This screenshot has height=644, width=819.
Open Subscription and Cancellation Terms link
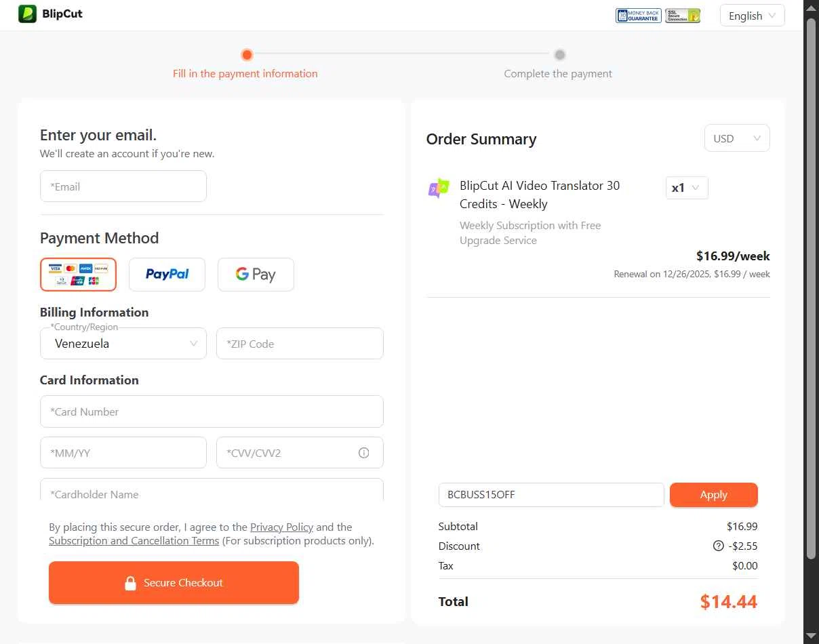(134, 541)
